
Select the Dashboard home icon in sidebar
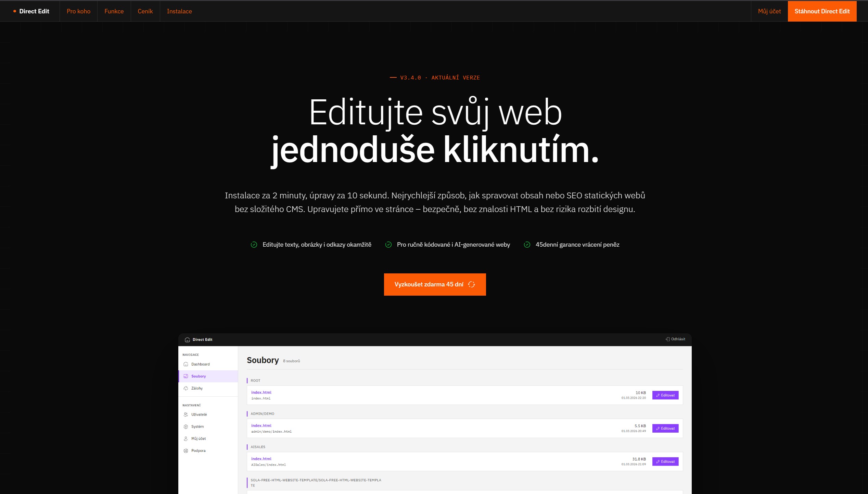pyautogui.click(x=186, y=364)
